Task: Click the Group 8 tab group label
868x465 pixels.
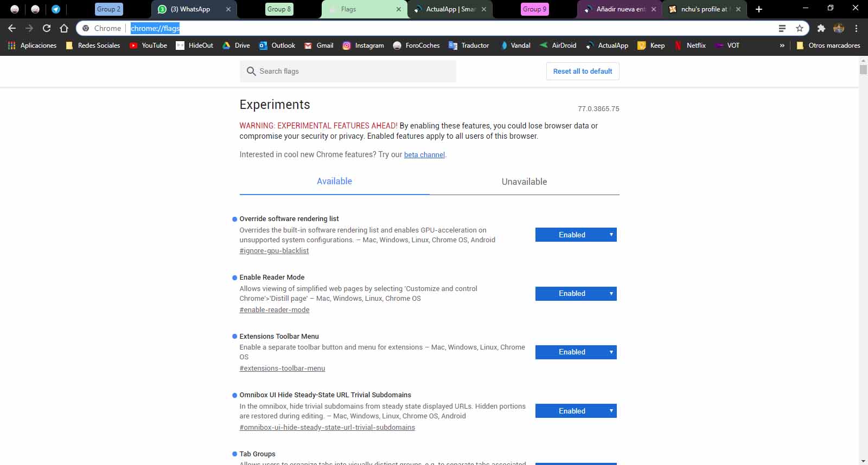Action: (x=279, y=9)
